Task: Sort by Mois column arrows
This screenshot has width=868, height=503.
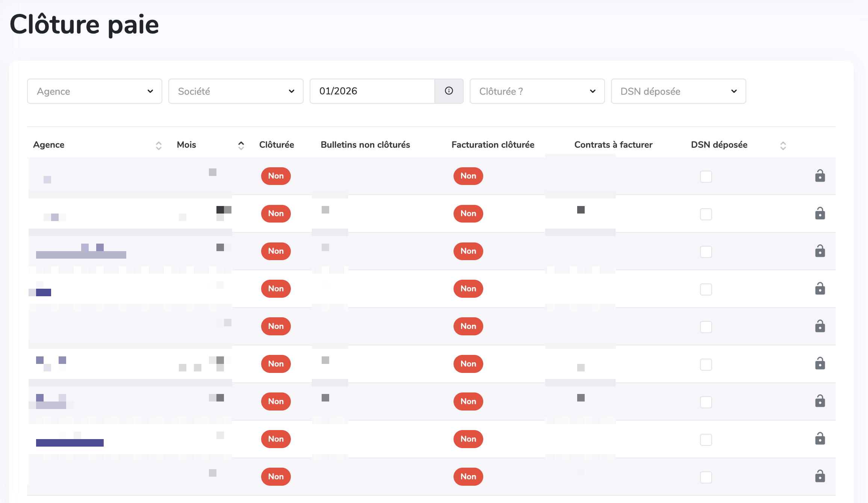Action: click(241, 145)
